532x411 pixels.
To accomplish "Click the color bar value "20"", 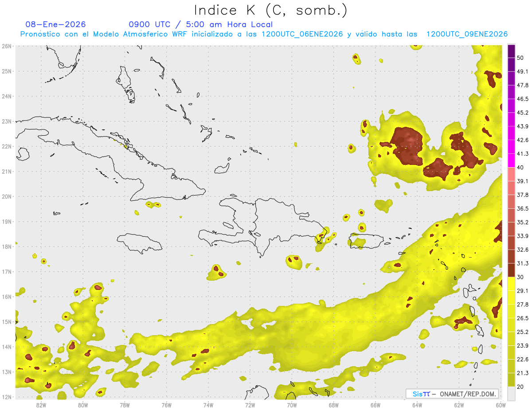I will point(520,387).
